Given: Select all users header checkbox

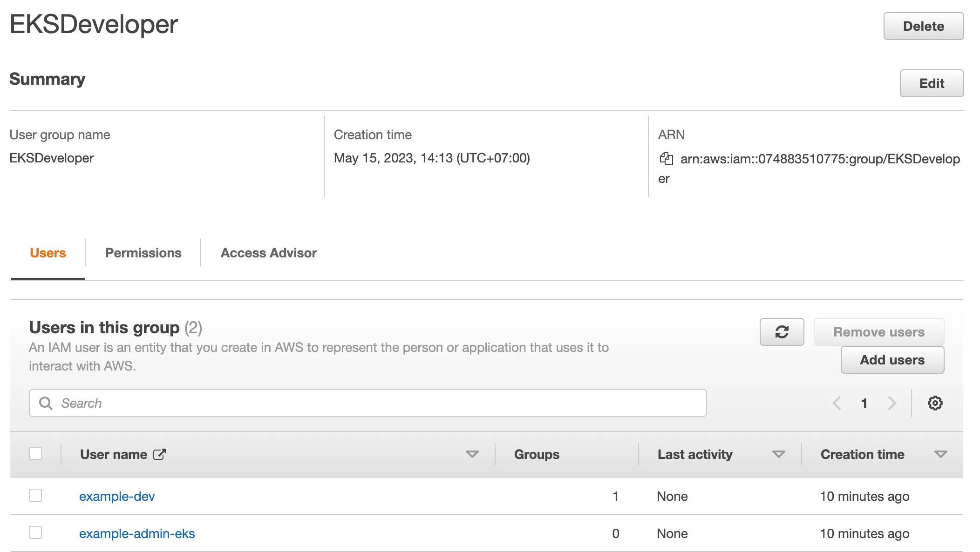Looking at the screenshot, I should (35, 454).
